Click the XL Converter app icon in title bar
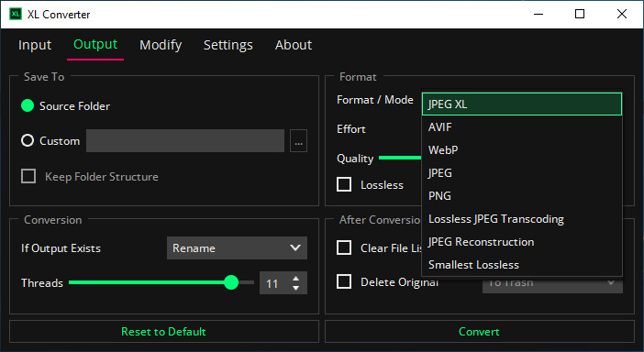 [x=16, y=15]
